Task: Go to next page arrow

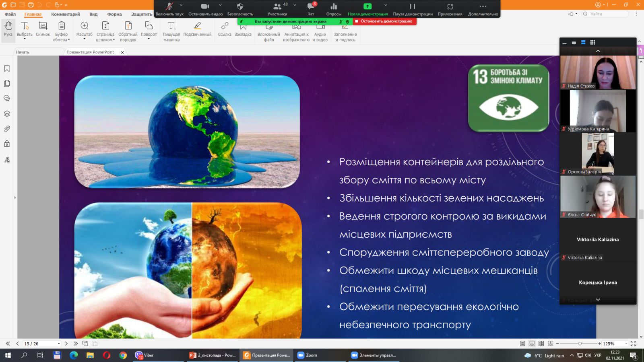Action: pyautogui.click(x=66, y=343)
